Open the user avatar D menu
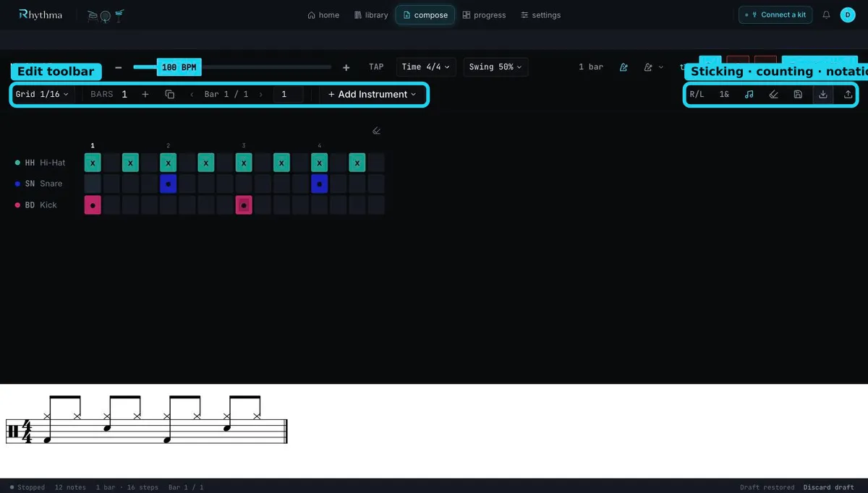This screenshot has height=493, width=868. point(848,14)
